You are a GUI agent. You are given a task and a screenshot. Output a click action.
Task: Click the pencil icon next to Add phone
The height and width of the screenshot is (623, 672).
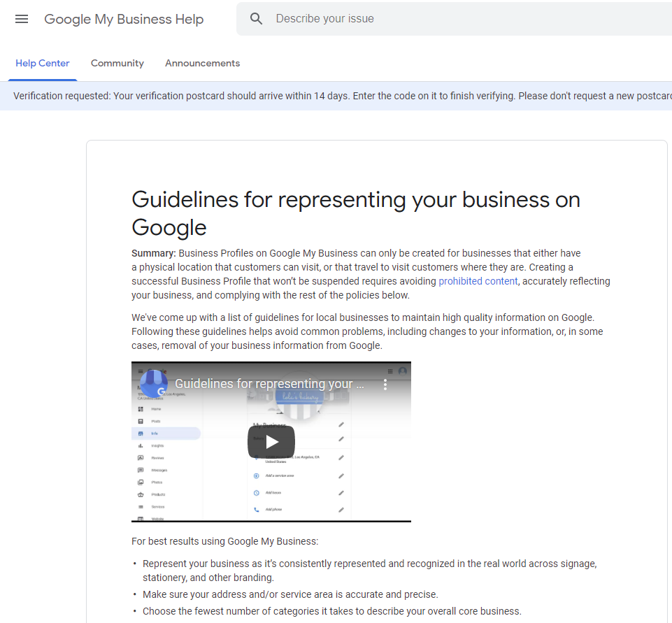(341, 509)
